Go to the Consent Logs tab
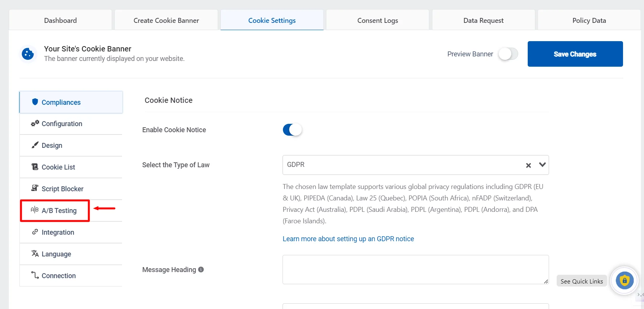644x309 pixels. 377,20
